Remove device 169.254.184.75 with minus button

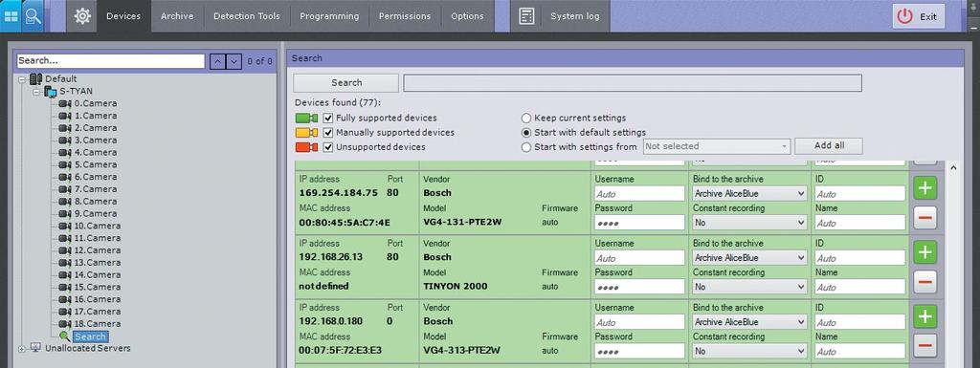(x=925, y=218)
